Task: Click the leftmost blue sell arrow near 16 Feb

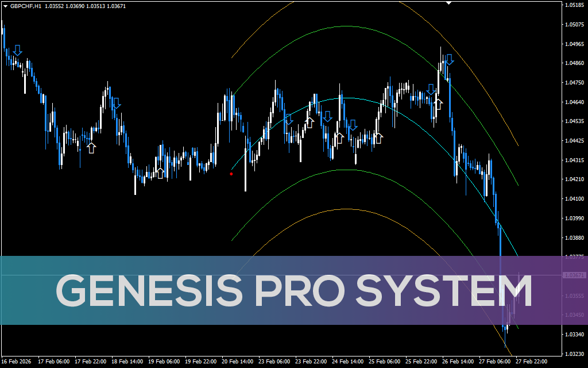Action: tap(18, 51)
